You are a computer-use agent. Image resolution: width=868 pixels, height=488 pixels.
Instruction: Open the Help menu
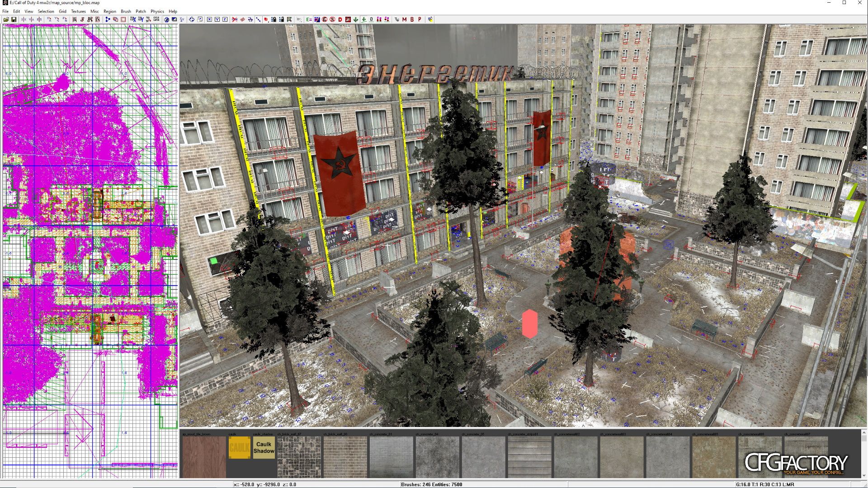[x=173, y=11]
